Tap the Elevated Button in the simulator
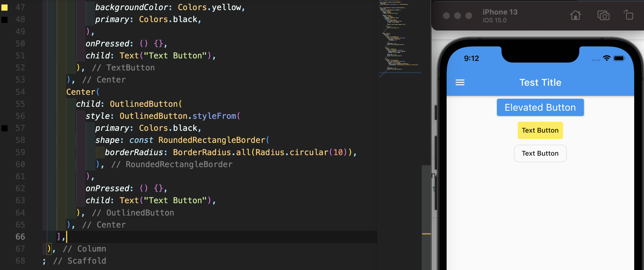The width and height of the screenshot is (644, 270). click(x=540, y=107)
